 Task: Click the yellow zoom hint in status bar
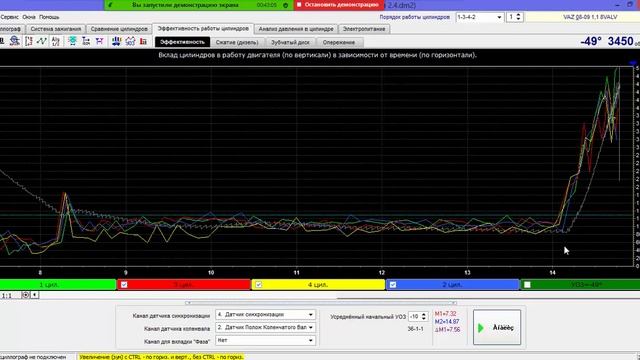(x=161, y=357)
